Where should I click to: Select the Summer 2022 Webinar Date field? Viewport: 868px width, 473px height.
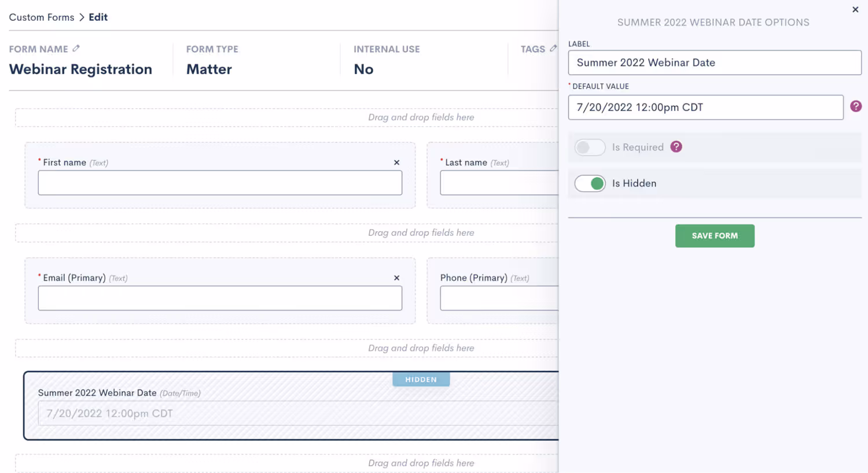coord(291,405)
